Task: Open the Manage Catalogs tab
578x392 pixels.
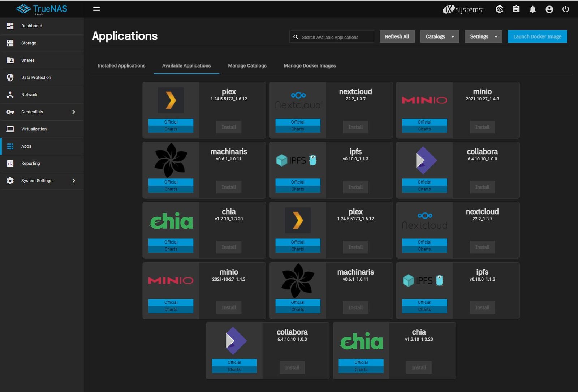Action: click(247, 66)
